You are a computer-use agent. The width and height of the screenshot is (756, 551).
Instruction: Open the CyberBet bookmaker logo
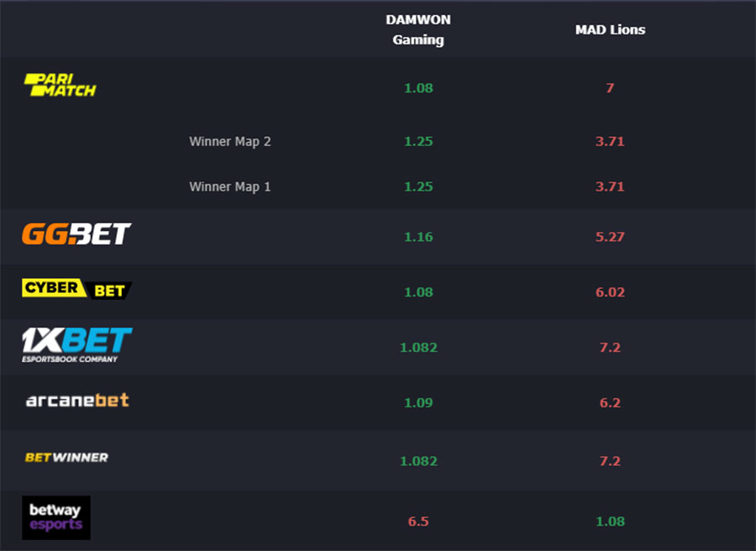tap(76, 289)
